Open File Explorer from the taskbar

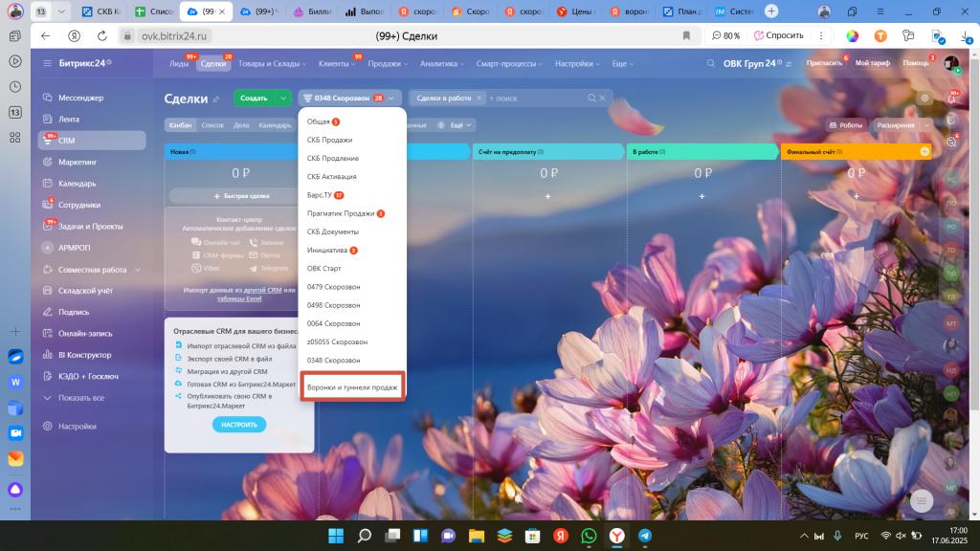pyautogui.click(x=477, y=536)
